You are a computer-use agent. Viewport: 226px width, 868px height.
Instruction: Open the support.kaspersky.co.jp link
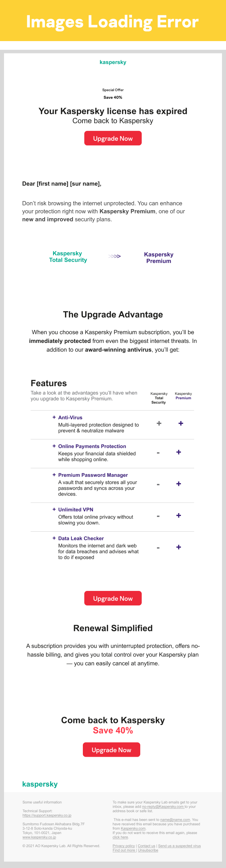point(47,816)
